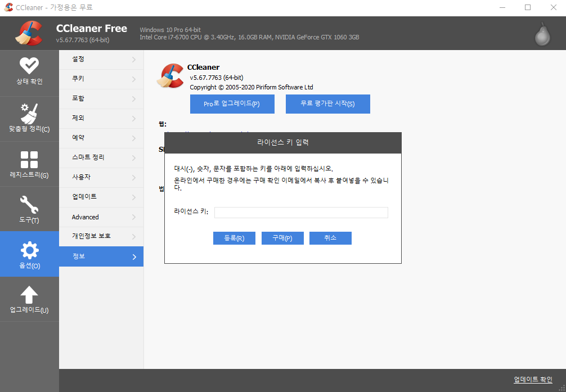Select the 정보 about submenu
The image size is (566, 392).
pos(101,256)
